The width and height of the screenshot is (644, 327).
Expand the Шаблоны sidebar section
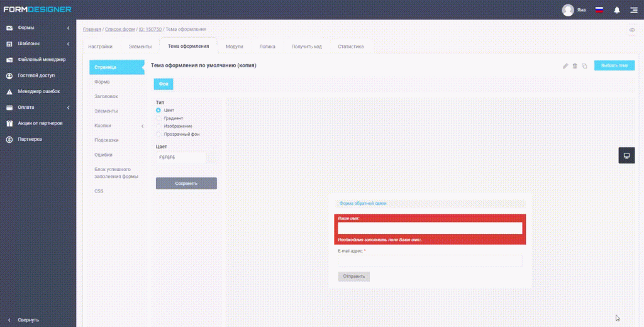tap(38, 43)
